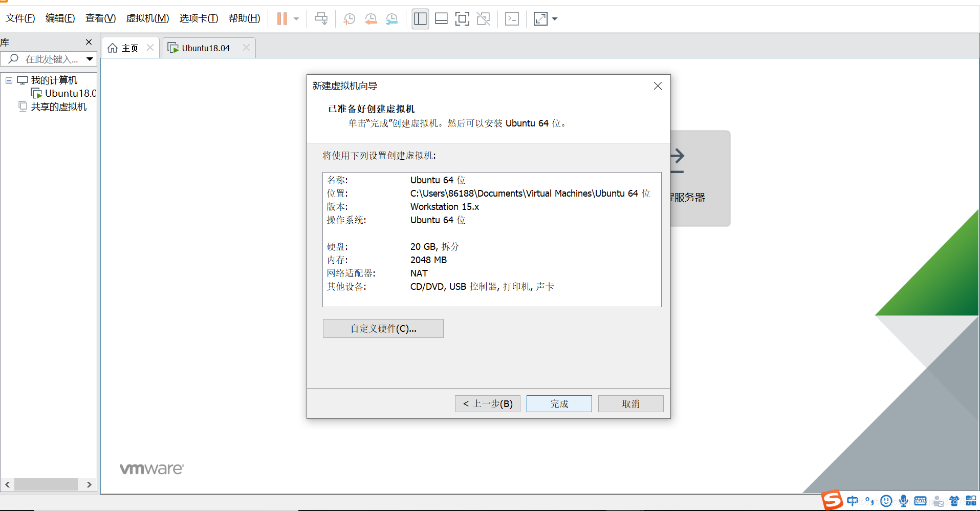This screenshot has width=980, height=511.
Task: Close the 主页 tab
Action: (150, 48)
